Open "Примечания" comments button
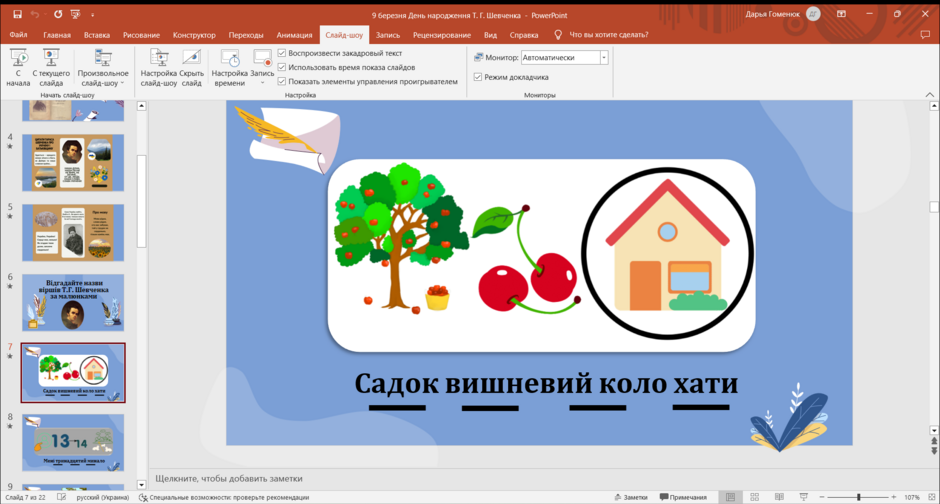 click(x=683, y=497)
